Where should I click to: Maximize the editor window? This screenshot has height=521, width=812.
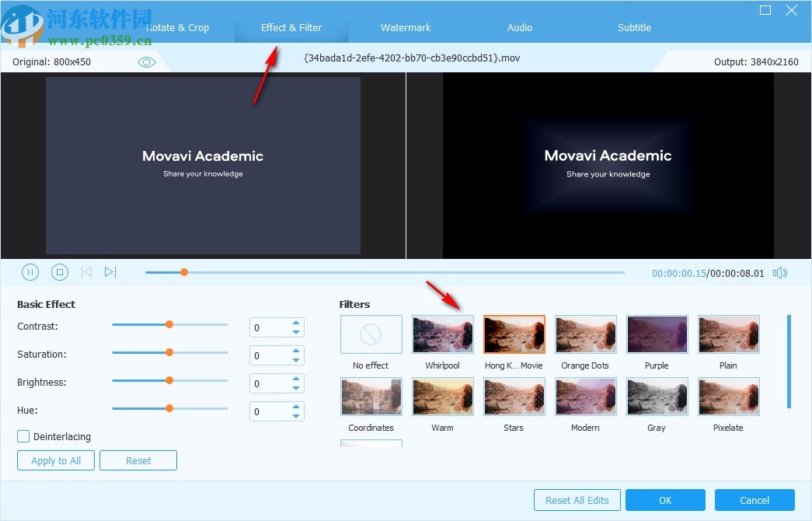tap(765, 10)
